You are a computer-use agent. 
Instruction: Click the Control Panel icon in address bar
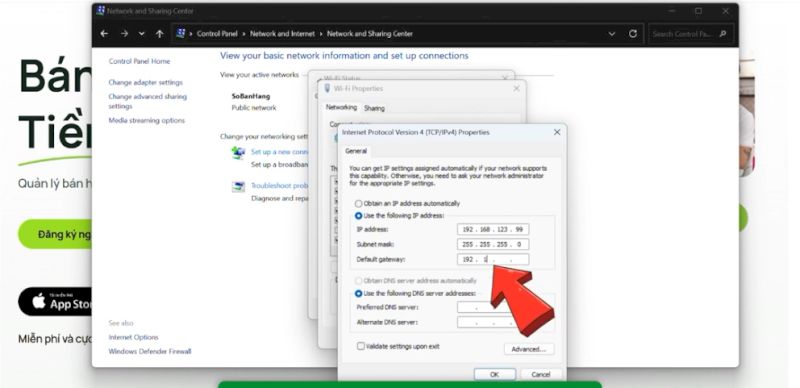(180, 34)
